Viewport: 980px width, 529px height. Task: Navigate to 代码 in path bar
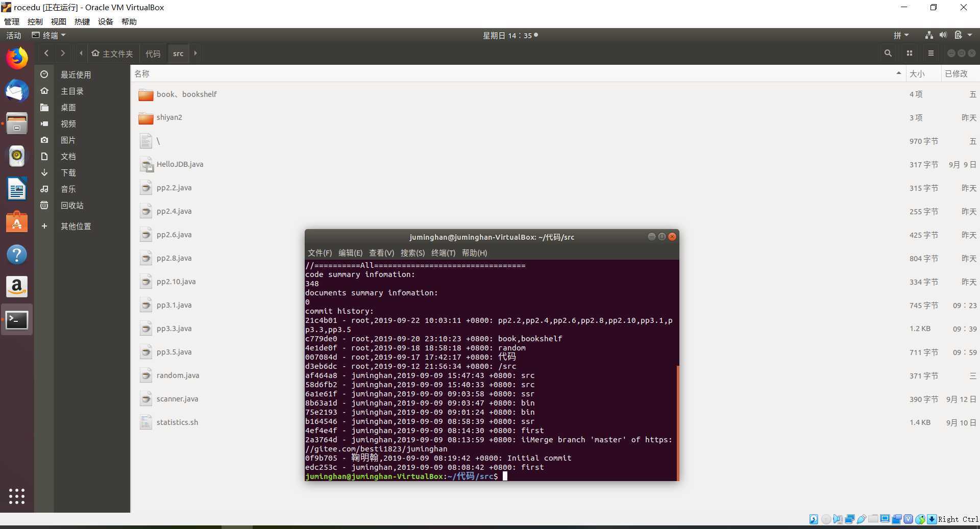153,53
